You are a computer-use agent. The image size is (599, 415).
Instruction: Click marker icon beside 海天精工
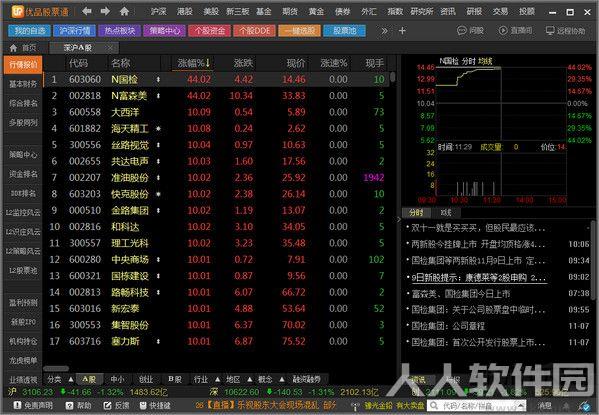pyautogui.click(x=158, y=128)
